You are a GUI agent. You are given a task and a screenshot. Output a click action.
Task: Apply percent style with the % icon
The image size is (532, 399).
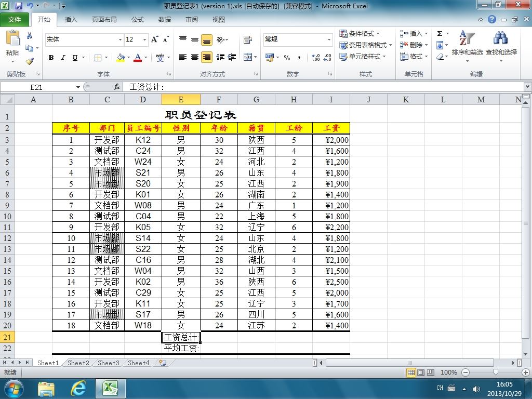[x=287, y=58]
